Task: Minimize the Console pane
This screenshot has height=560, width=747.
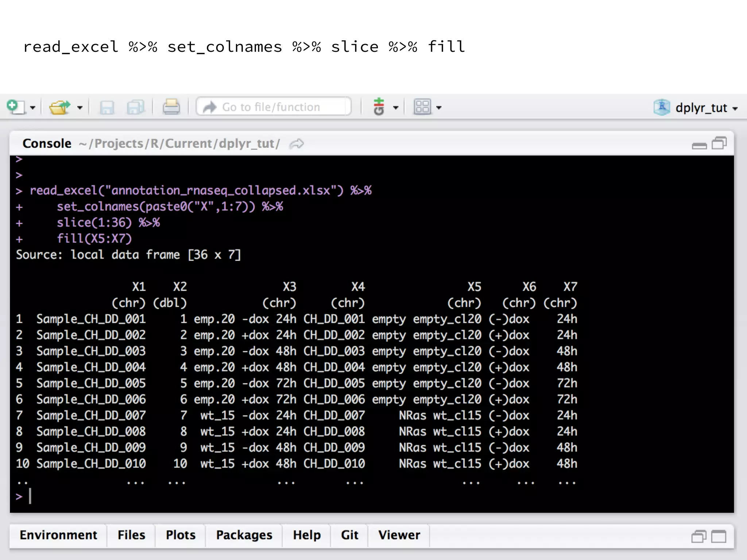Action: point(699,145)
